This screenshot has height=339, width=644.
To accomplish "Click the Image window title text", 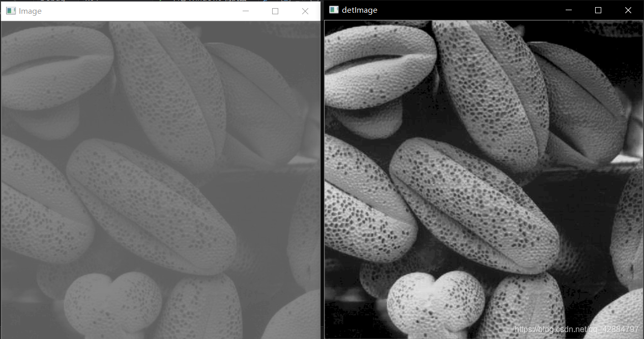I will coord(30,11).
